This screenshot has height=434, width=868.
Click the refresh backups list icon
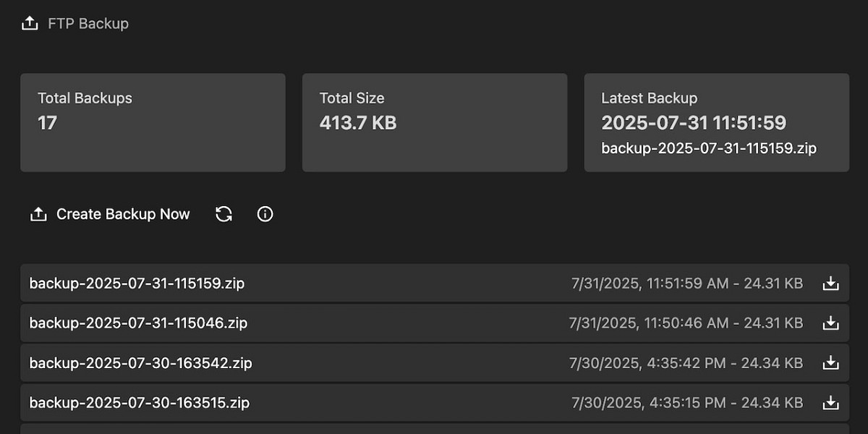pos(224,214)
